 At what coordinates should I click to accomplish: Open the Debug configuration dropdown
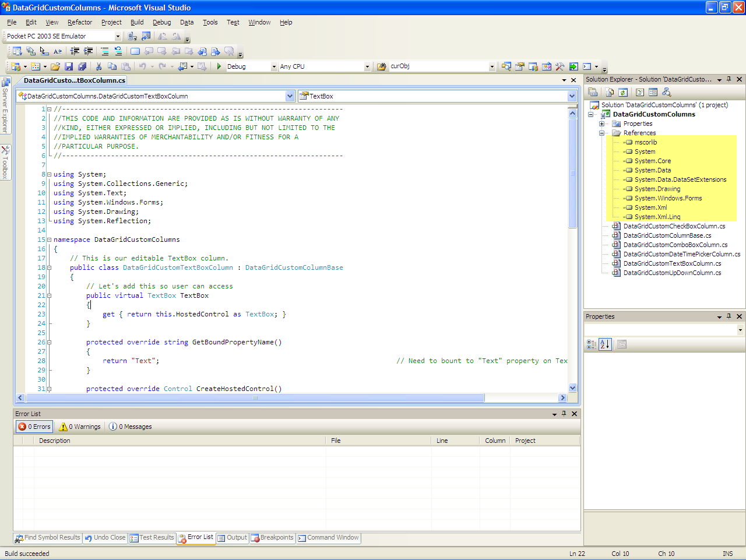[x=274, y=67]
